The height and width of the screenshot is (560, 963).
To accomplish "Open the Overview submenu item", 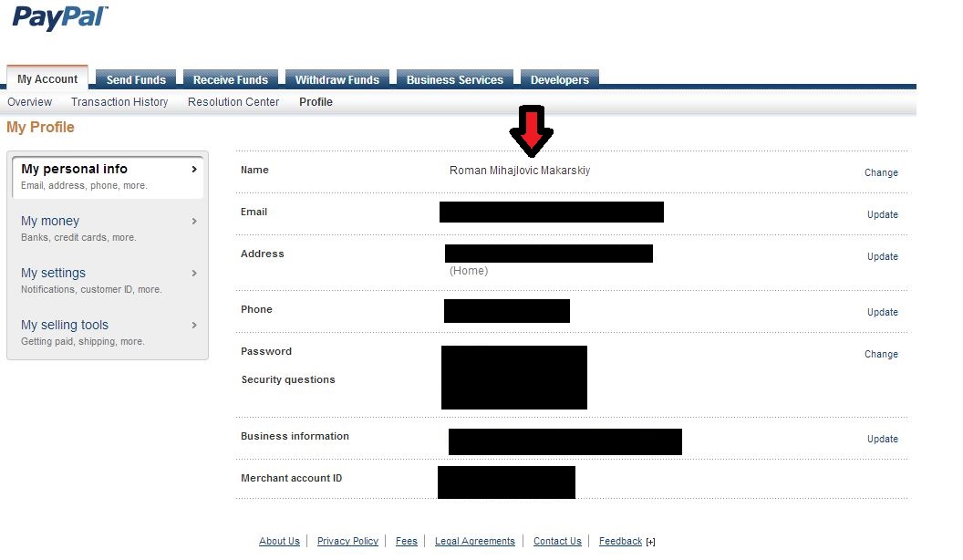I will coord(29,102).
